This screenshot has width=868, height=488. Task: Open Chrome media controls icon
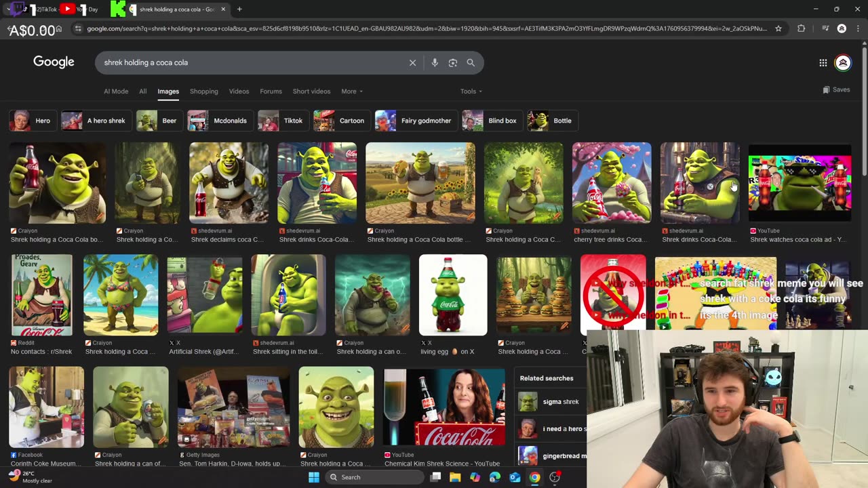pos(825,28)
